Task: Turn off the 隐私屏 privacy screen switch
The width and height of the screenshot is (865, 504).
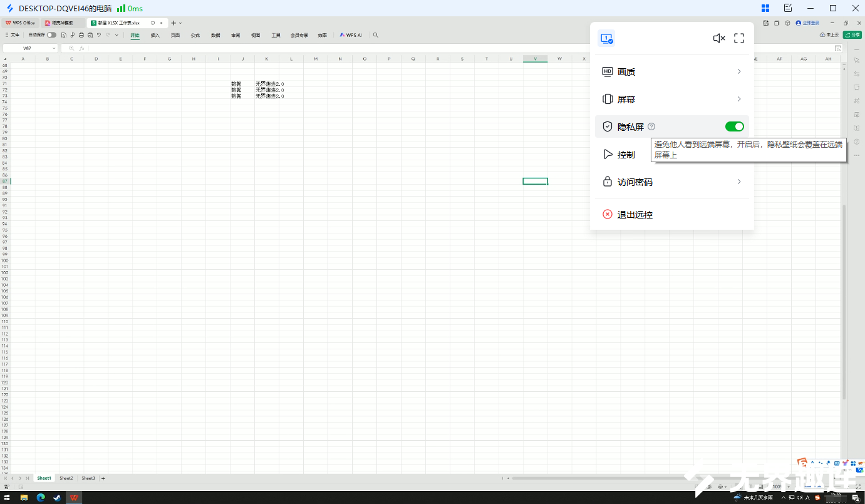Action: click(x=735, y=126)
